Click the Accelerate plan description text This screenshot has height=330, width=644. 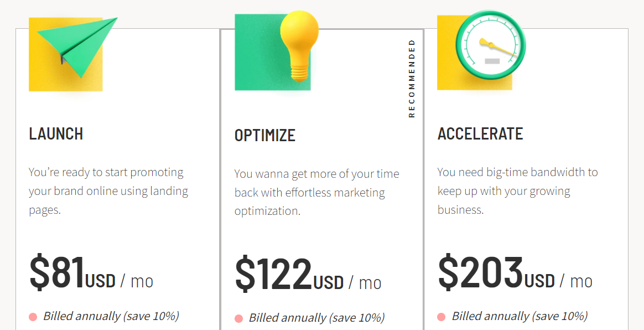pos(517,190)
